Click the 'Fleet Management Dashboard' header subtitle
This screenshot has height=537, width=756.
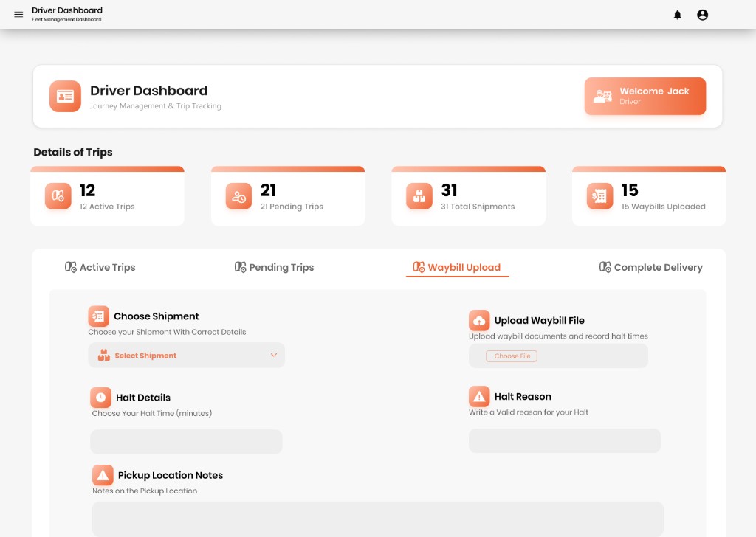[x=66, y=20]
